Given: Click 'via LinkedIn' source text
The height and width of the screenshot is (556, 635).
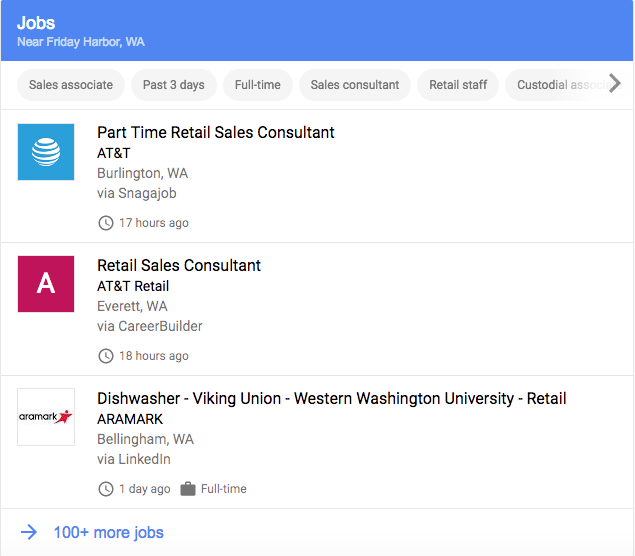Looking at the screenshot, I should (x=134, y=459).
